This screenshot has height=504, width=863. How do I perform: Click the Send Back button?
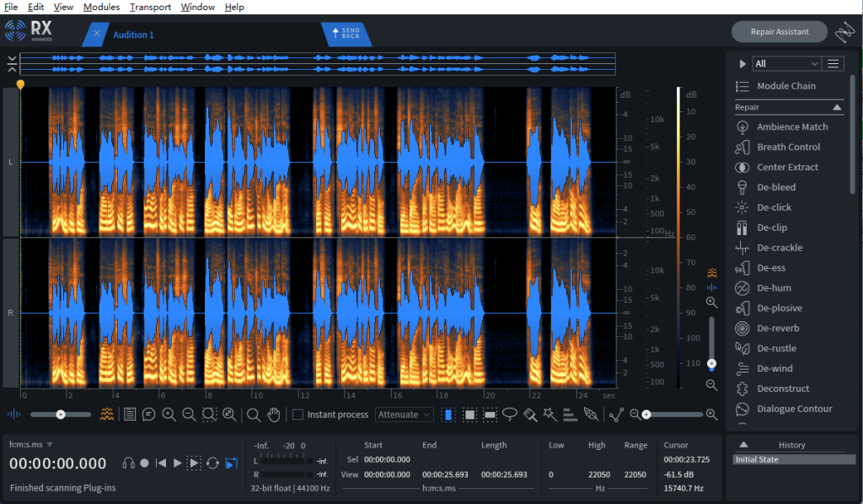(x=346, y=34)
